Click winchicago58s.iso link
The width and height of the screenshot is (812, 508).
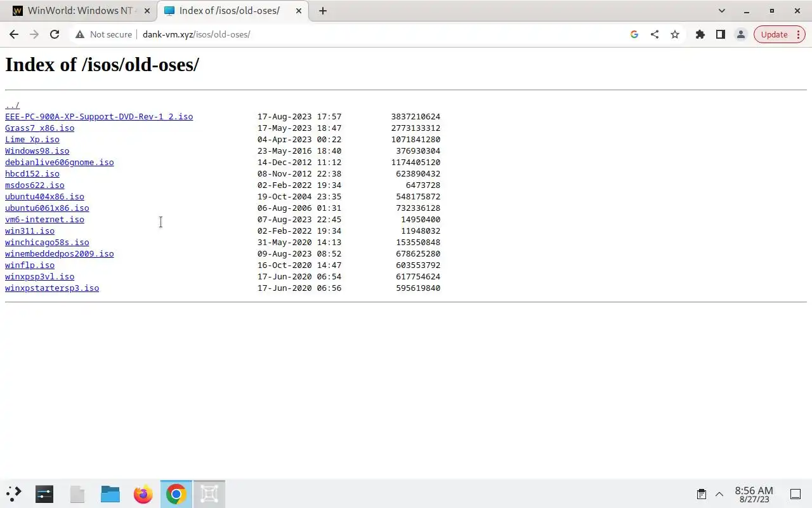47,242
